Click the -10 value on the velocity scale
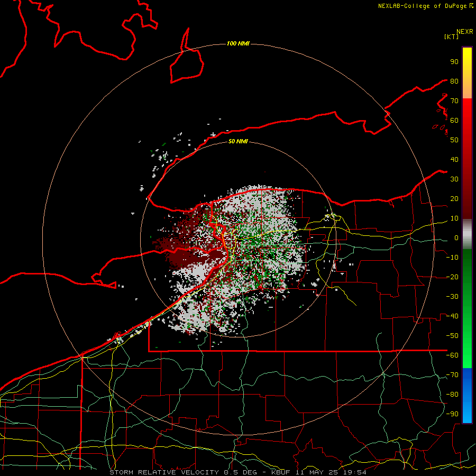The width and height of the screenshot is (476, 476). point(452,258)
